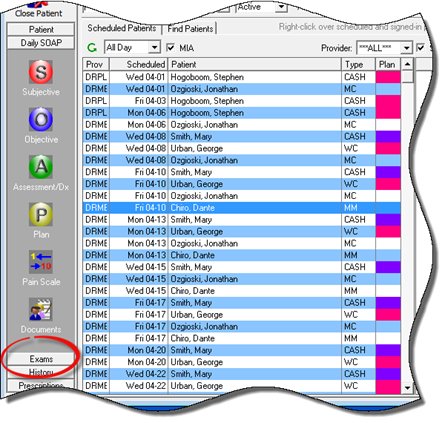Switch to Scheduled Patients tab
445x423 pixels.
pyautogui.click(x=122, y=28)
